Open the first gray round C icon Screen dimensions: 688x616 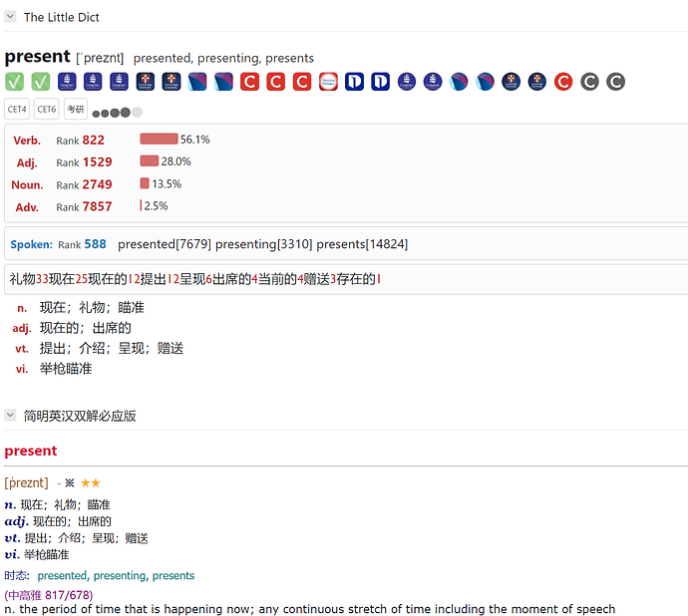[x=589, y=82]
